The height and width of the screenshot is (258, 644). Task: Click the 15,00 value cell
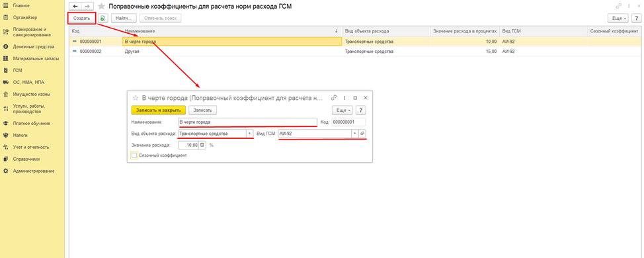pos(465,52)
